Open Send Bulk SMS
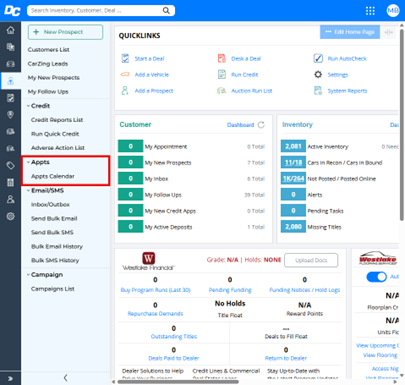The width and height of the screenshot is (405, 385). [52, 233]
